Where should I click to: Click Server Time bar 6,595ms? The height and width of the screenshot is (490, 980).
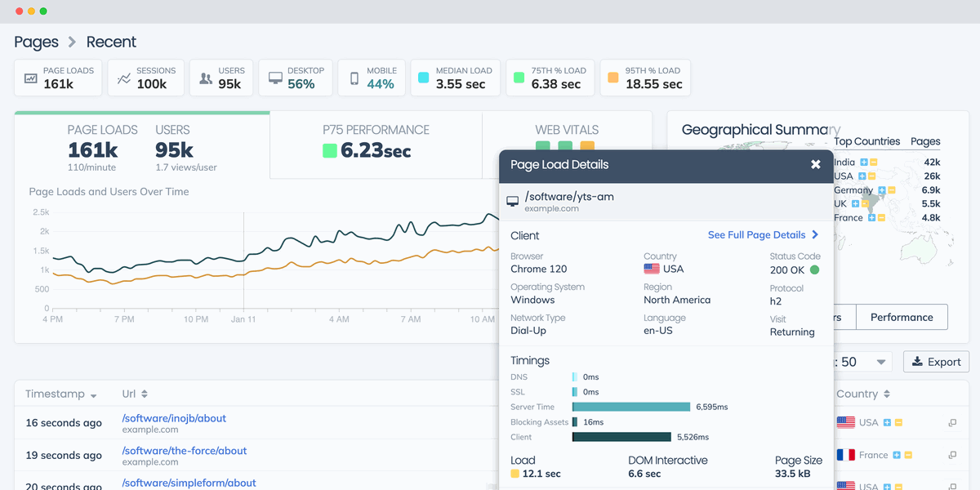(631, 407)
